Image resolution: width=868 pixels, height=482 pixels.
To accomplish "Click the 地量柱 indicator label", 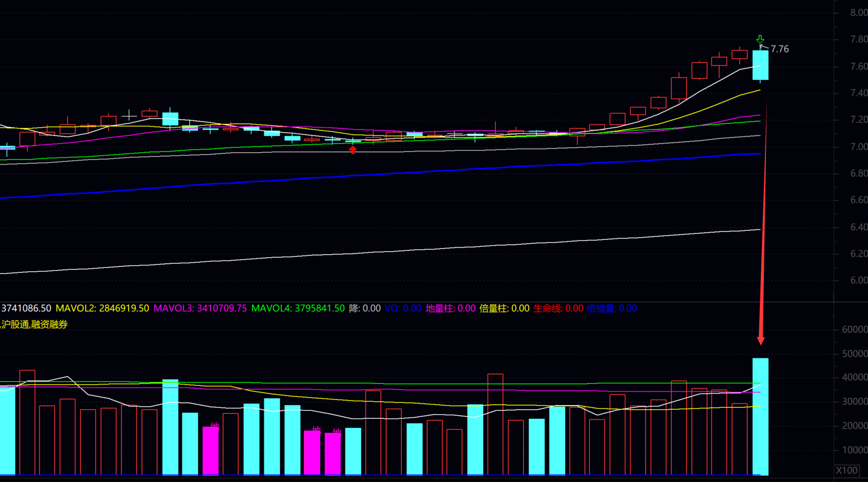I will 450,308.
